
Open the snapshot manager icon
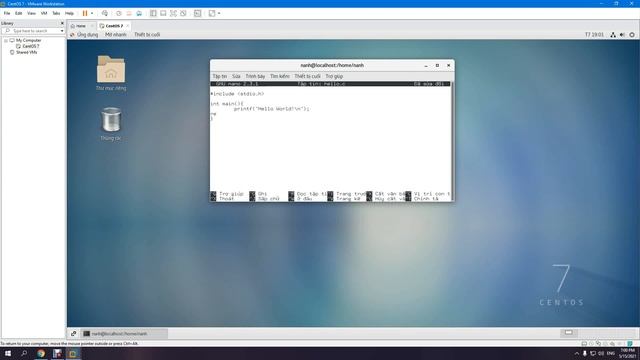click(x=139, y=13)
